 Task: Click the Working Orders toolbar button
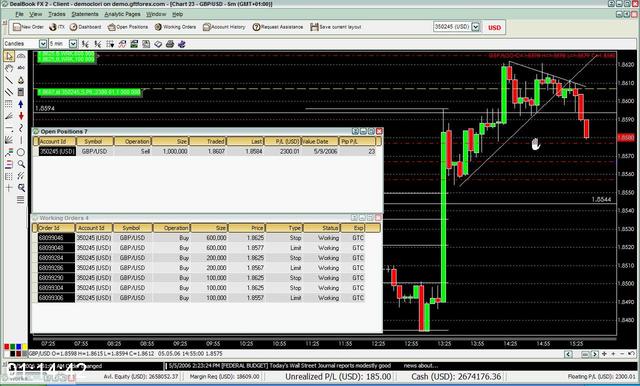point(175,27)
